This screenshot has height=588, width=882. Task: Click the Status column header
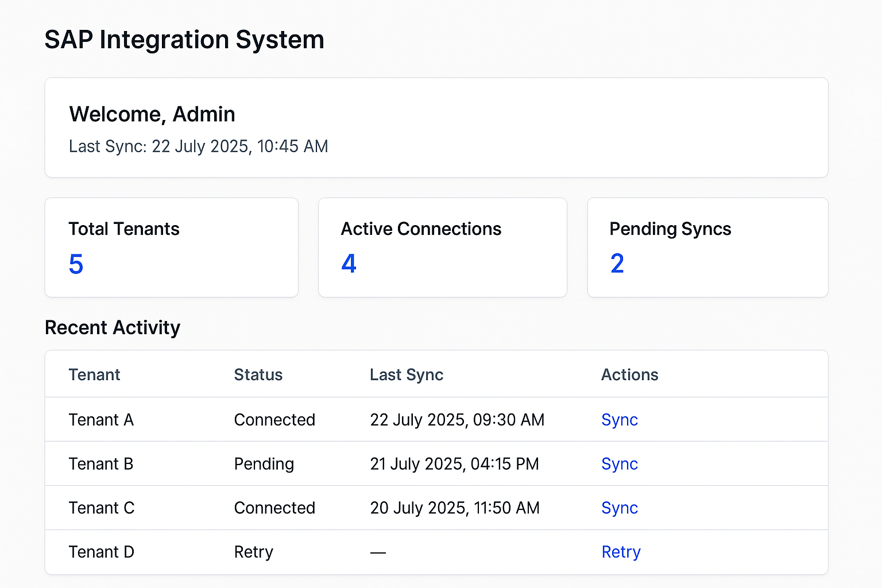[x=258, y=374]
